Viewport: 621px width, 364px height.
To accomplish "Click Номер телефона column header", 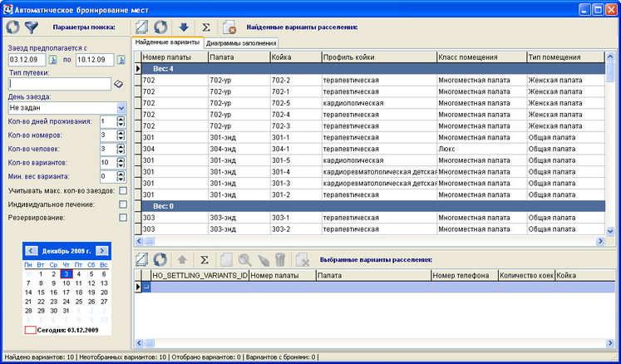I will pos(465,275).
